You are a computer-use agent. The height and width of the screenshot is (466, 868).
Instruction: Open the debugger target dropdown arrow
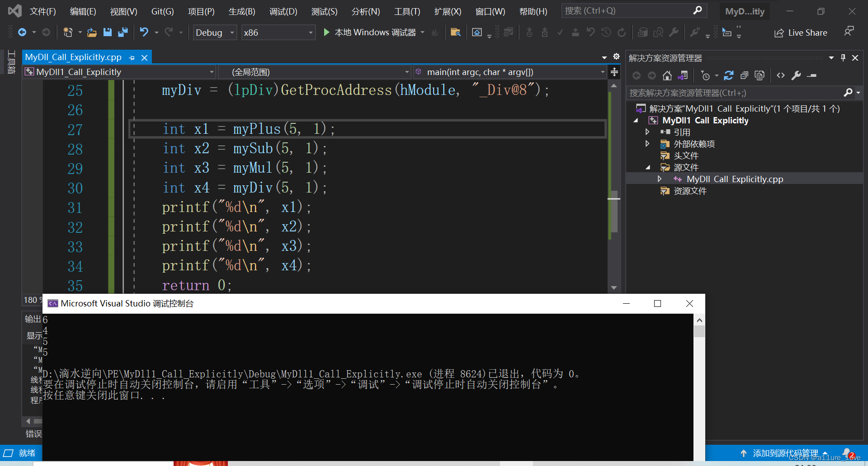423,32
